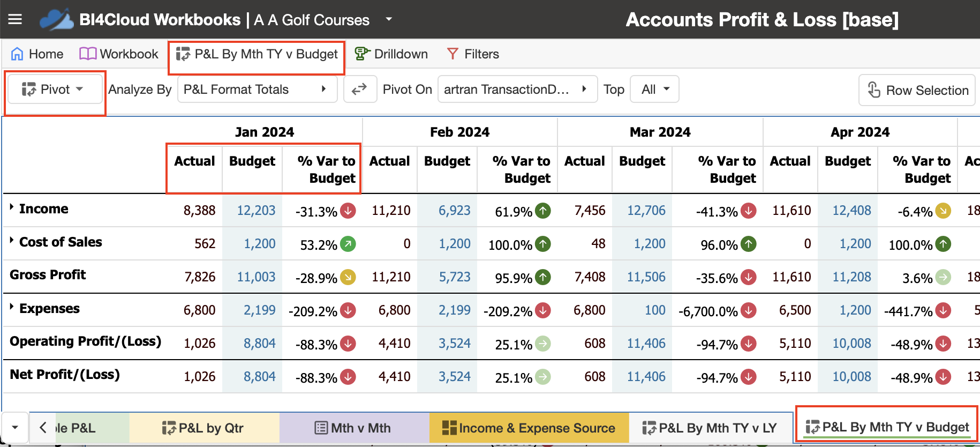Switch to the P&L By Mth TY v LY tab
980x447 pixels.
coord(710,428)
